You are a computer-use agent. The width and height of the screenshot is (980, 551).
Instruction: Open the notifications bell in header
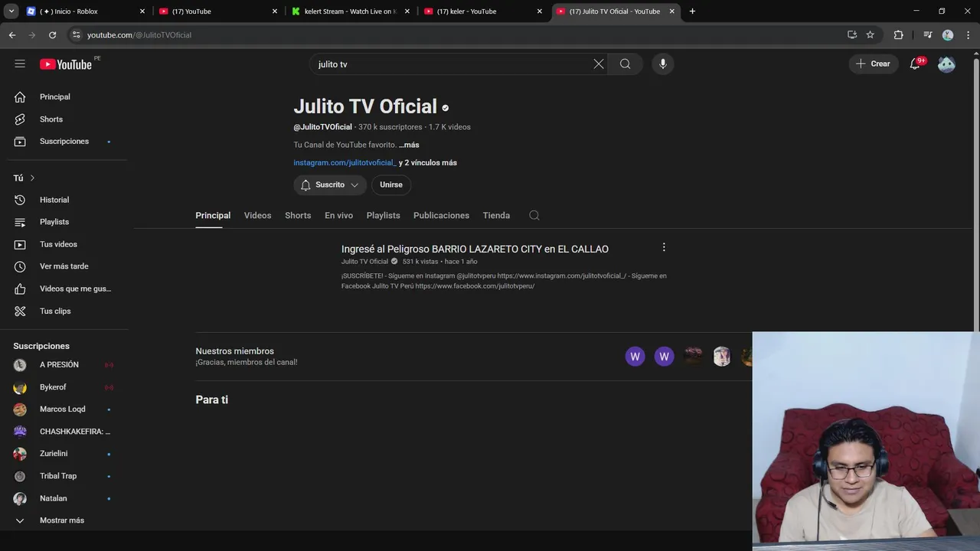pyautogui.click(x=915, y=64)
